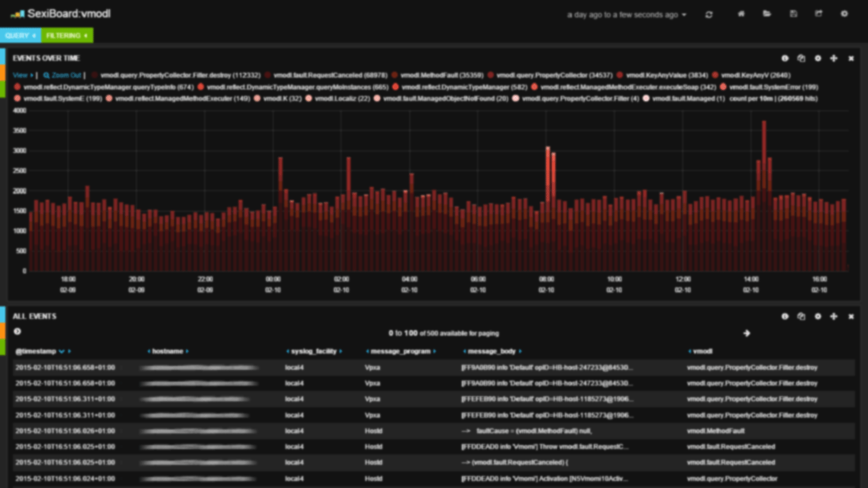Move @timestamp column right arrow

coord(69,351)
